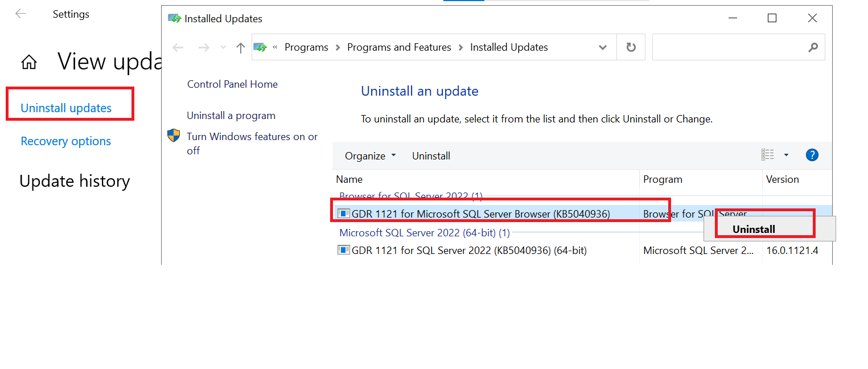Select GDR 1121 for Microsoft SQL Server Browser
The image size is (868, 369).
pos(481,214)
